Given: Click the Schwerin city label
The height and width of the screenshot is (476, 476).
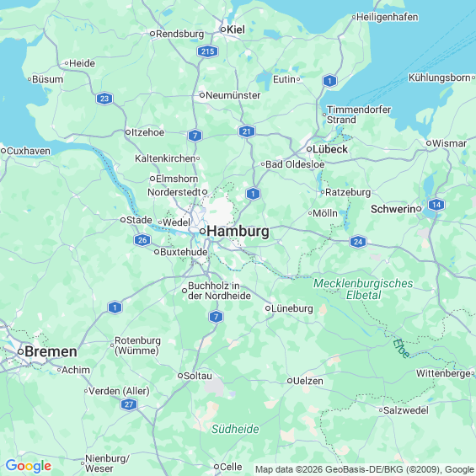Looking at the screenshot, I should pos(393,209).
